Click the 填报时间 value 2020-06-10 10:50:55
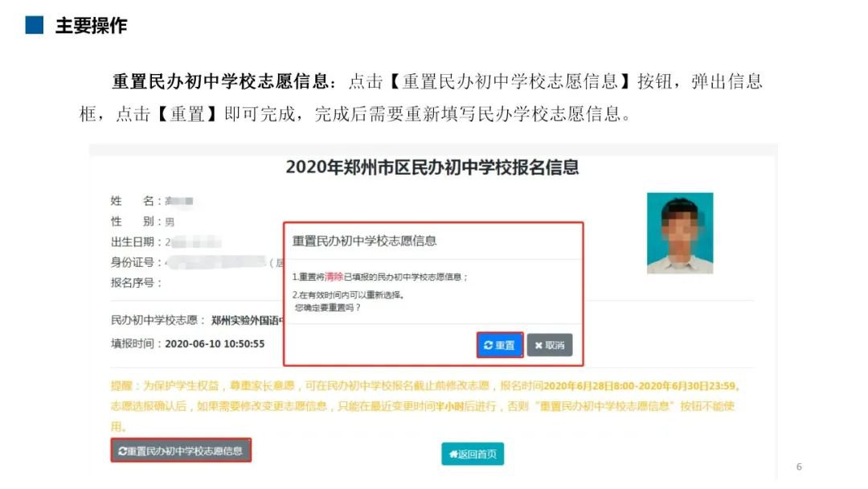This screenshot has height=489, width=868. (215, 344)
